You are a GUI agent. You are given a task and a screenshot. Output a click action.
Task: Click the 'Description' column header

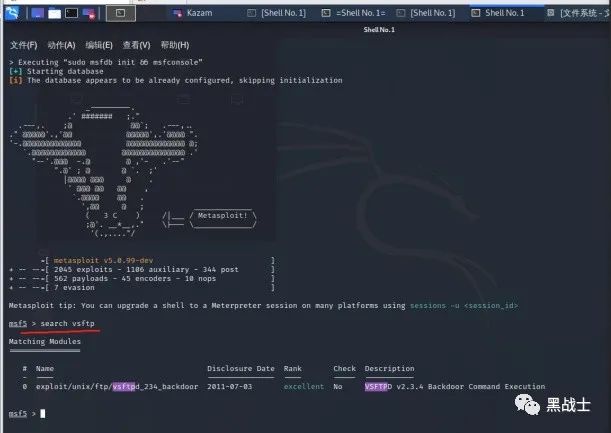[389, 368]
